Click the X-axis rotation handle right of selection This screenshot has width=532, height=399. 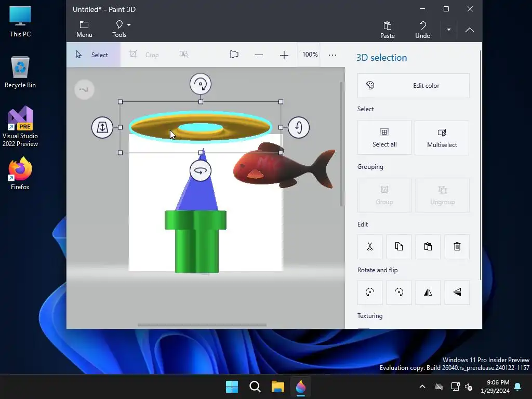click(x=299, y=127)
